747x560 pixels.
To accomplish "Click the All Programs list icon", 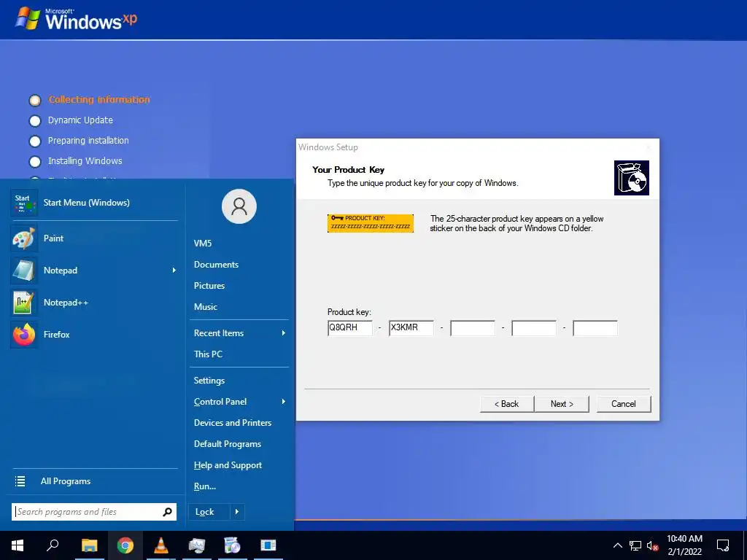I will point(20,481).
